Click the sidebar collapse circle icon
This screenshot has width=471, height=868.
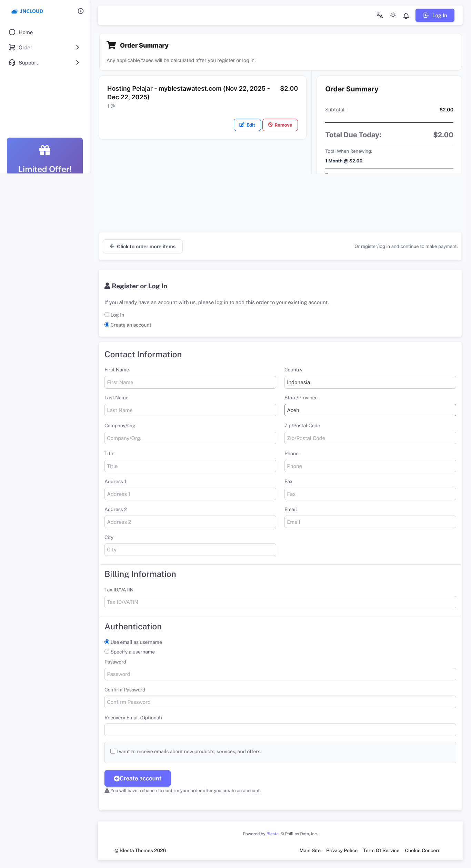[81, 11]
